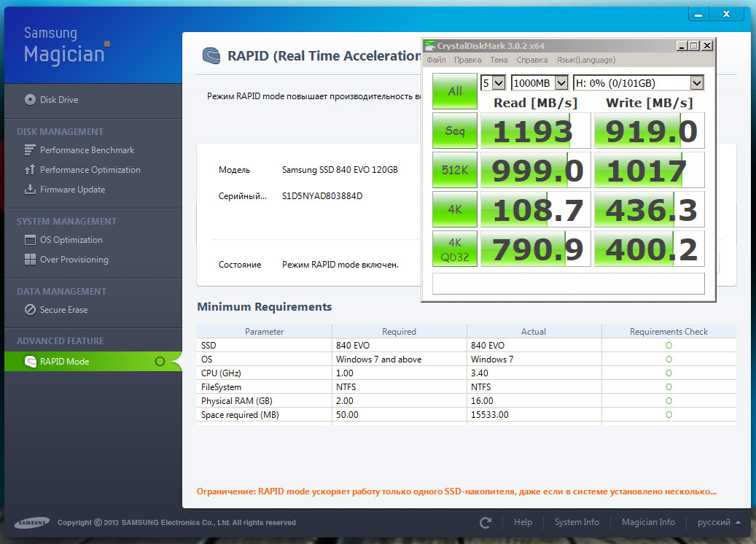756x544 pixels.
Task: Click the comment field below CrystalDiskMark results
Action: [569, 284]
